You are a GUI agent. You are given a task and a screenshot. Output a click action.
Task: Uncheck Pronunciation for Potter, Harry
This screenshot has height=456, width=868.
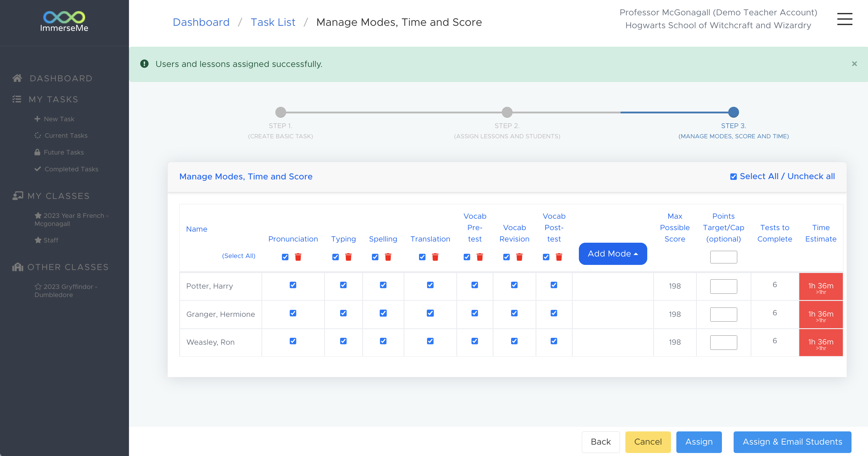[293, 285]
